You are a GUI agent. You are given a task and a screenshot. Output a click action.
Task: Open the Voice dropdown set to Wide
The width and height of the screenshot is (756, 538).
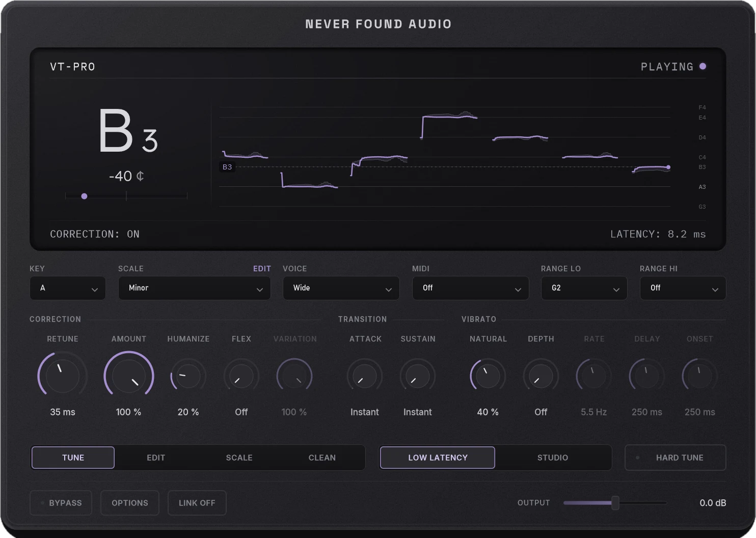pyautogui.click(x=341, y=288)
